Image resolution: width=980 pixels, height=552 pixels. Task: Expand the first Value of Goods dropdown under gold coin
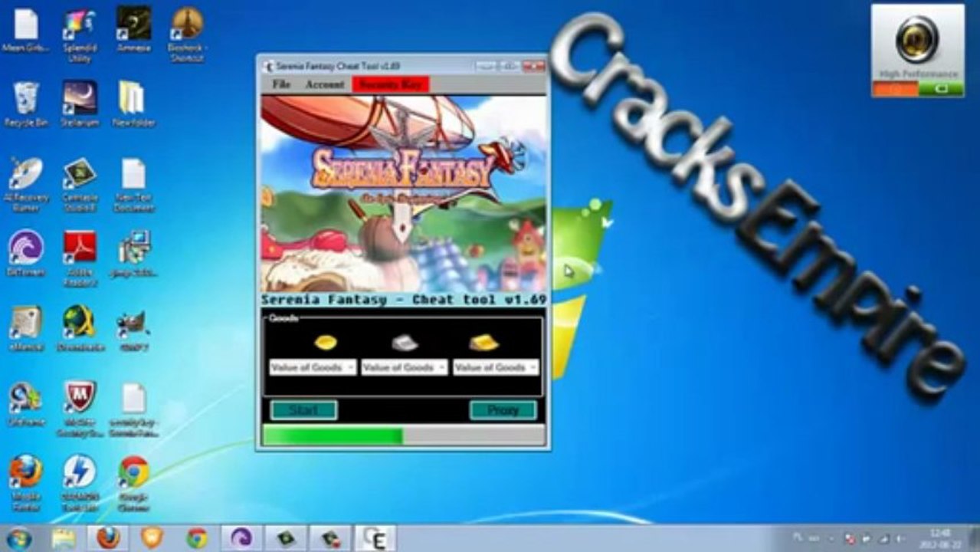(x=313, y=367)
